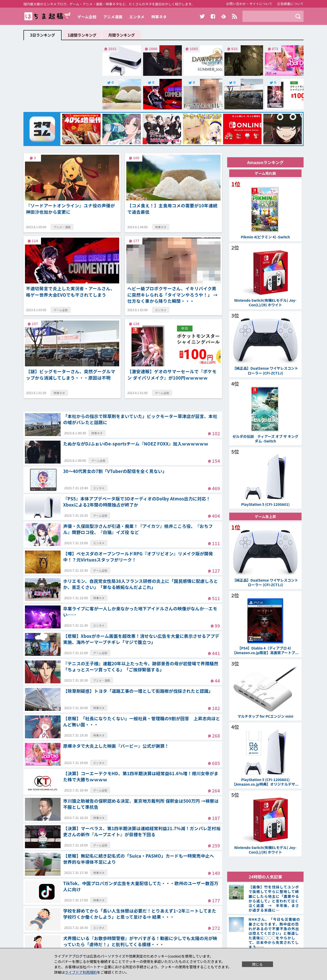The width and height of the screenshot is (327, 980).
Task: Open Nintendo Switch 有機EL in ゲーム売れ筋 2位
Action: click(x=265, y=276)
